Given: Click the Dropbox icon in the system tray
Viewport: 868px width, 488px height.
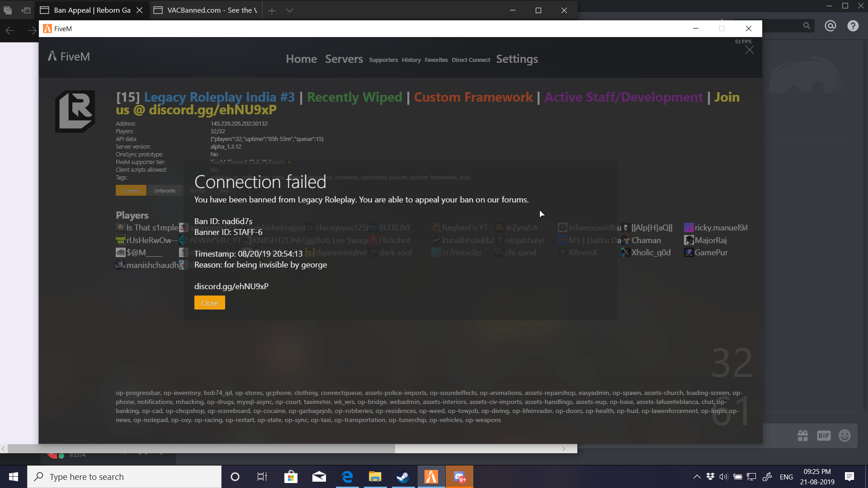Looking at the screenshot, I should [710, 476].
